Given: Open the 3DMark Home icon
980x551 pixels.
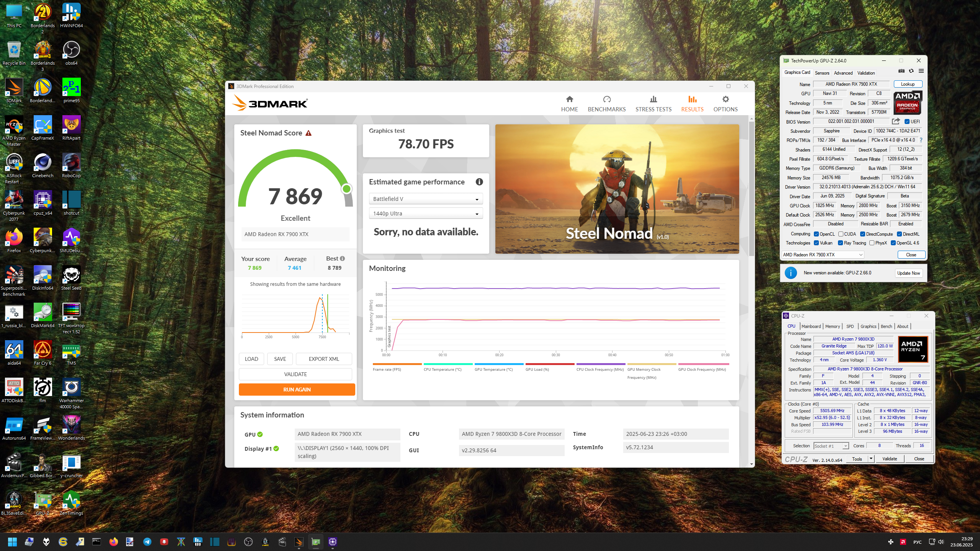Looking at the screenshot, I should pyautogui.click(x=569, y=99).
